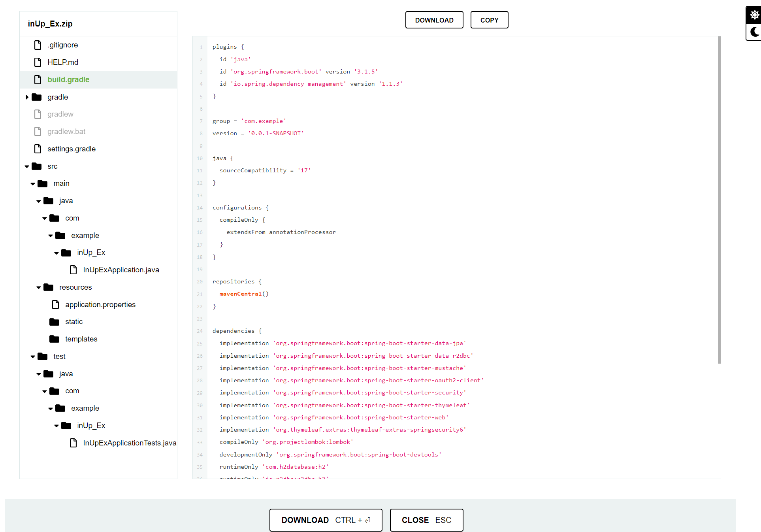This screenshot has height=532, width=761.
Task: Click the application.properties file icon
Action: [x=56, y=305]
